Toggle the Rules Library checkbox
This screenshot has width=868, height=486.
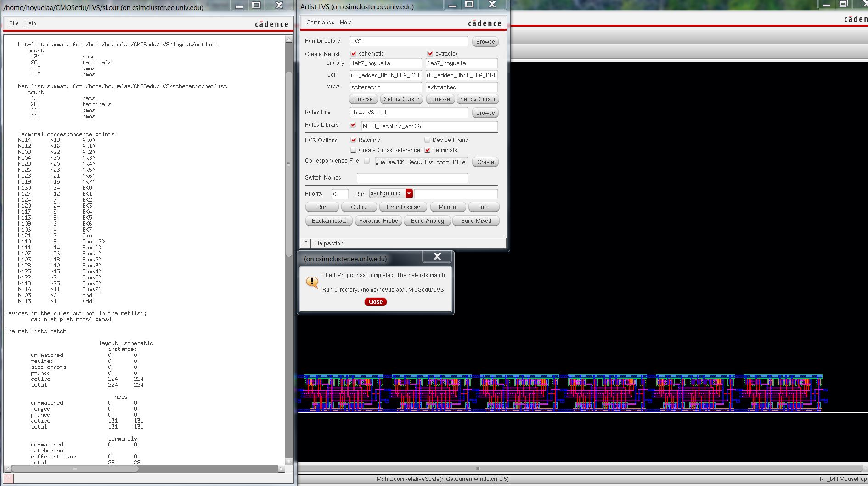tap(353, 125)
